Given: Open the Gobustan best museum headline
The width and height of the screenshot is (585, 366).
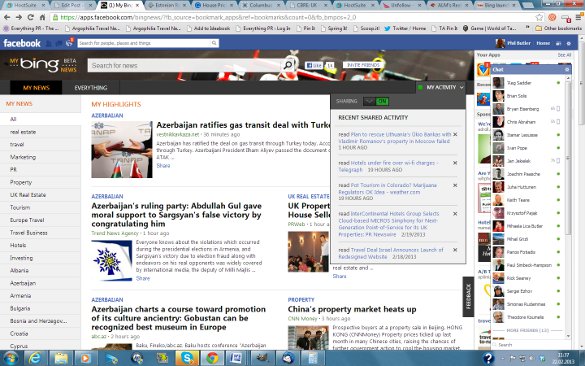Looking at the screenshot, I should pyautogui.click(x=178, y=318).
